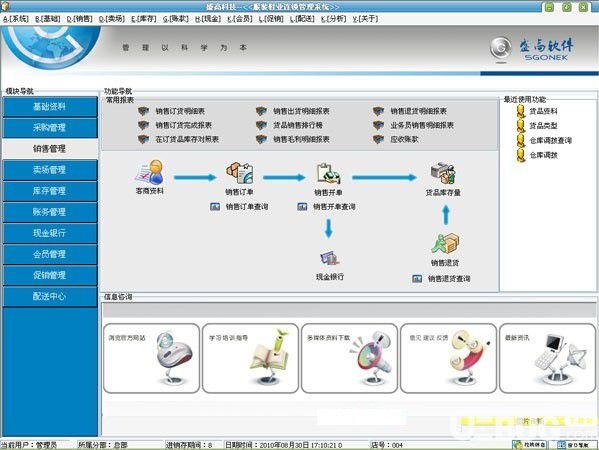Open the 意见 建议 反馈 card

coord(448,358)
